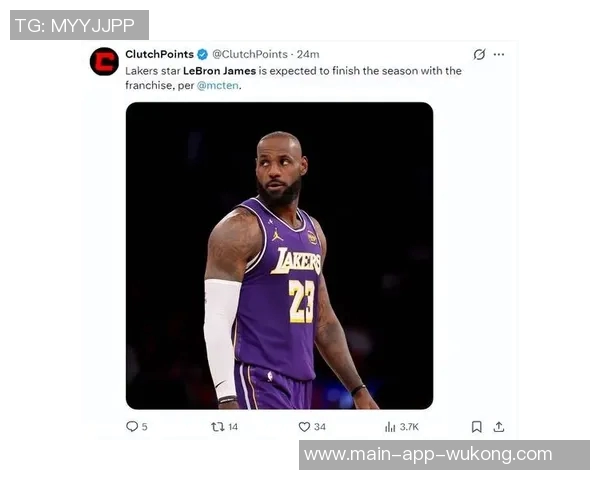600x480 pixels.
Task: Open the 24m timestamp link
Action: pos(308,54)
